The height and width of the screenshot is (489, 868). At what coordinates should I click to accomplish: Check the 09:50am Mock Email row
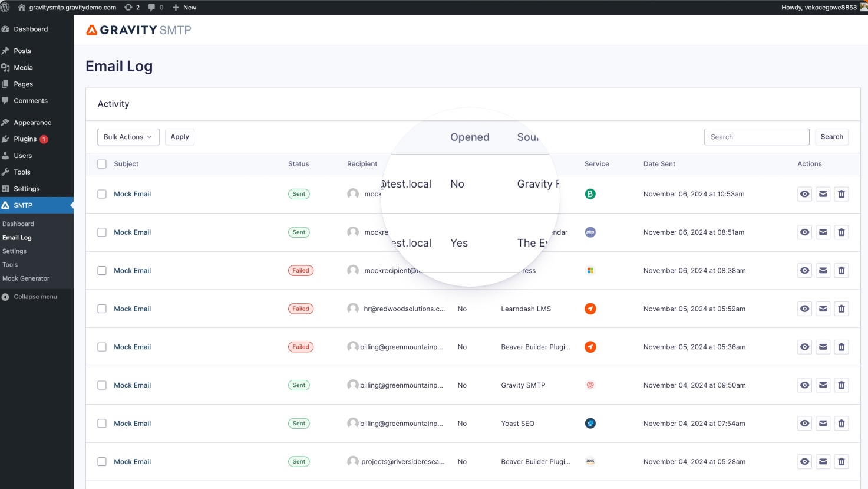click(x=102, y=385)
